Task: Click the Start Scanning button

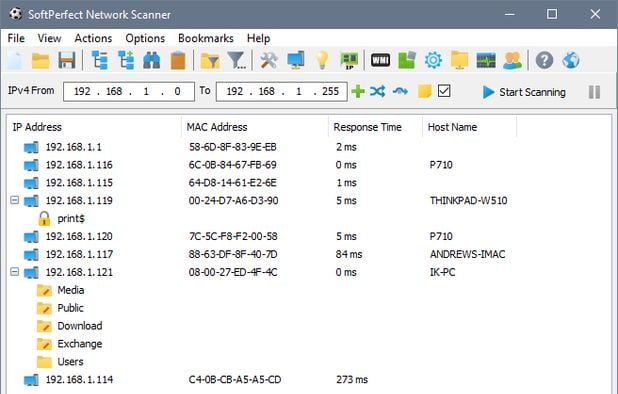Action: [524, 92]
